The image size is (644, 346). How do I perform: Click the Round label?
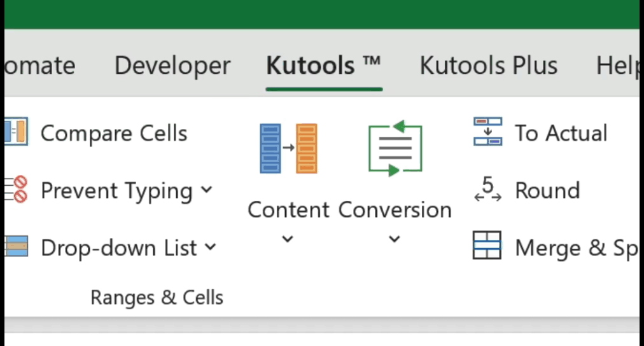(547, 190)
